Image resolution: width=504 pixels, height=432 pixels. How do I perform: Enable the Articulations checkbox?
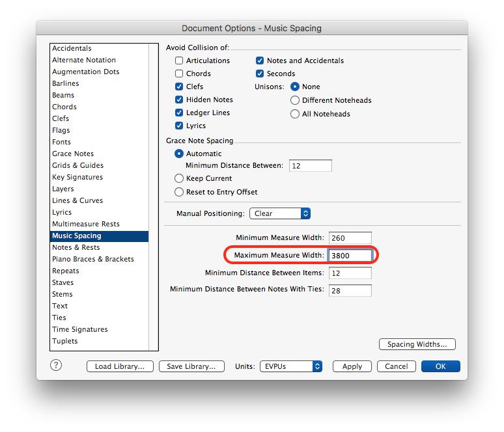pyautogui.click(x=179, y=61)
